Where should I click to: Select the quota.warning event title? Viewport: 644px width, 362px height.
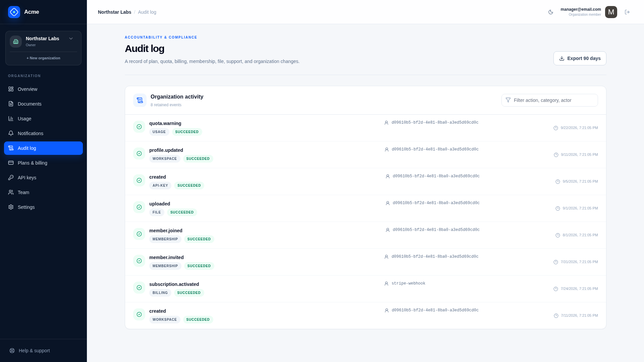[x=165, y=123]
